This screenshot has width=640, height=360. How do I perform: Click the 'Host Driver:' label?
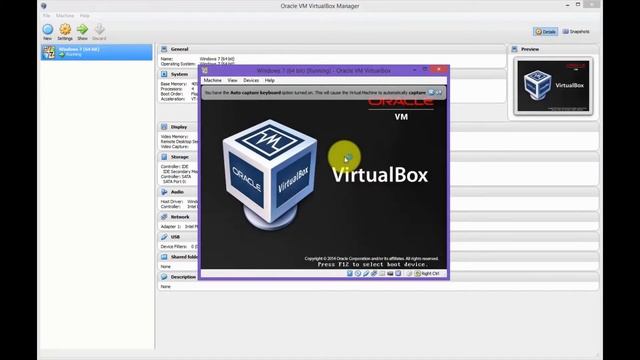173,202
